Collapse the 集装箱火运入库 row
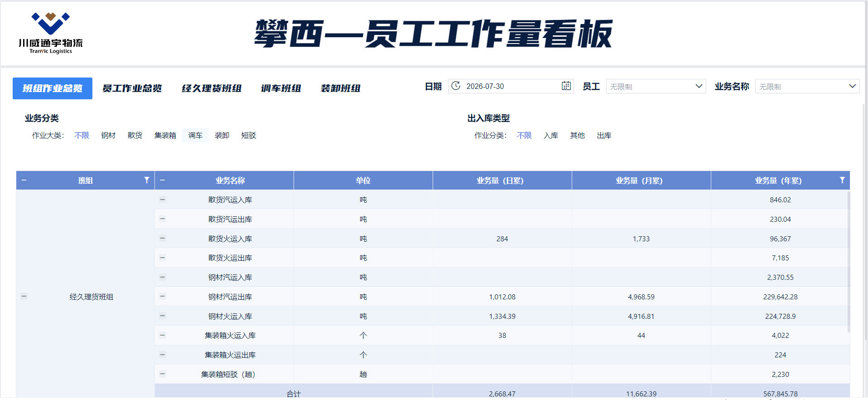 (163, 335)
